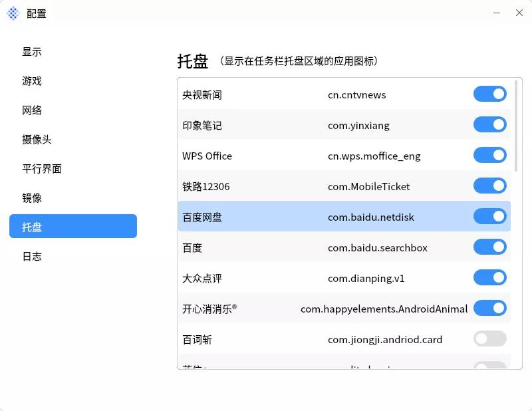Open the 网络 settings page
Viewport: 532px width, 411px height.
point(32,110)
